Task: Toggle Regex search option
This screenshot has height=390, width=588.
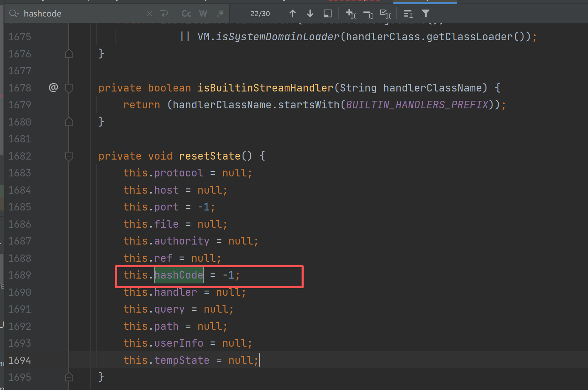Action: 220,14
